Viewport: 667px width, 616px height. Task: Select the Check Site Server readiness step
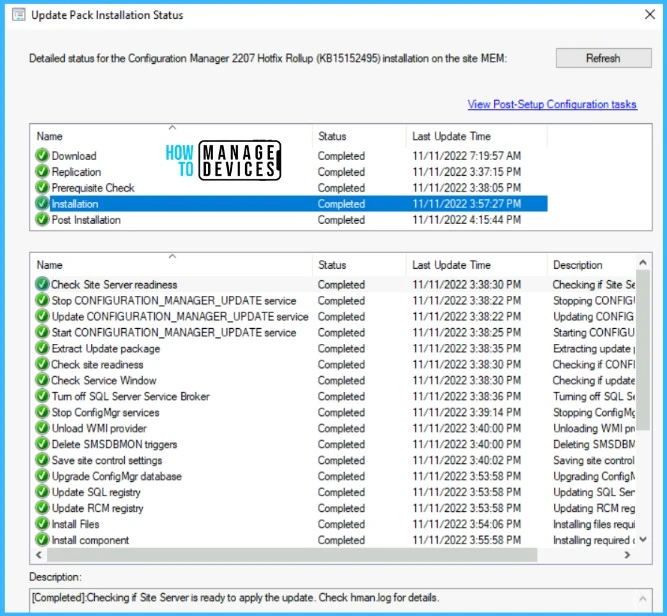[x=335, y=284]
